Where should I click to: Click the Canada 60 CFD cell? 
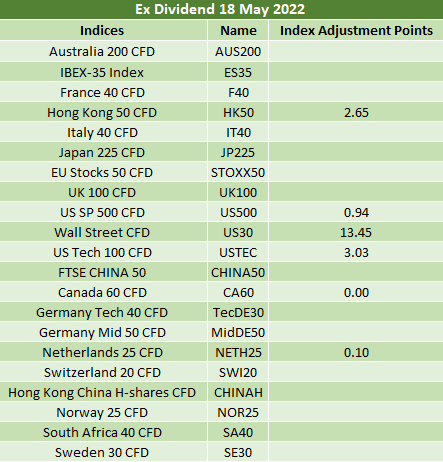tap(102, 293)
